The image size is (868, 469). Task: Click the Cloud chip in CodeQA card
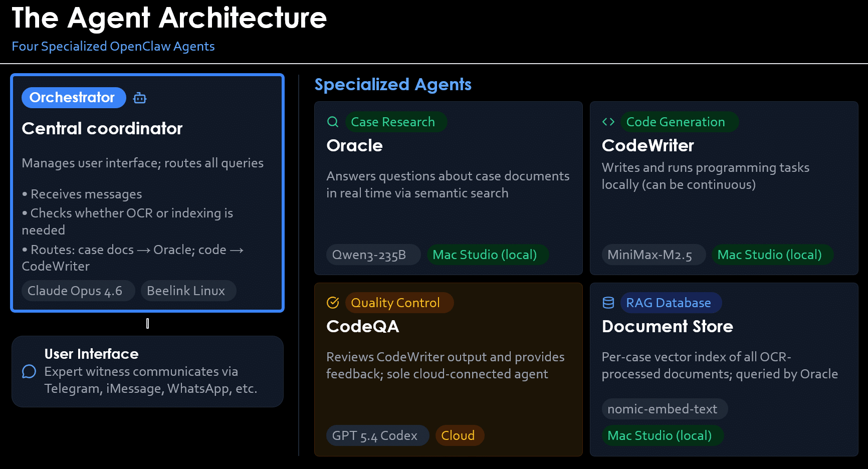[460, 435]
